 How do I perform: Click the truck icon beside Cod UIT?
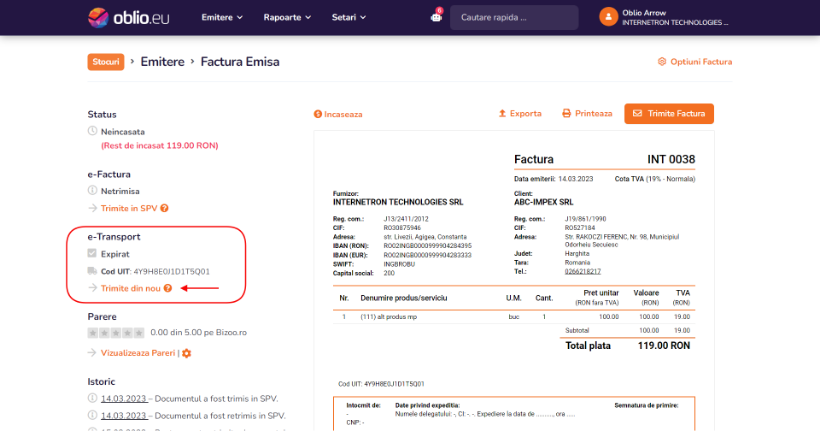coord(92,271)
